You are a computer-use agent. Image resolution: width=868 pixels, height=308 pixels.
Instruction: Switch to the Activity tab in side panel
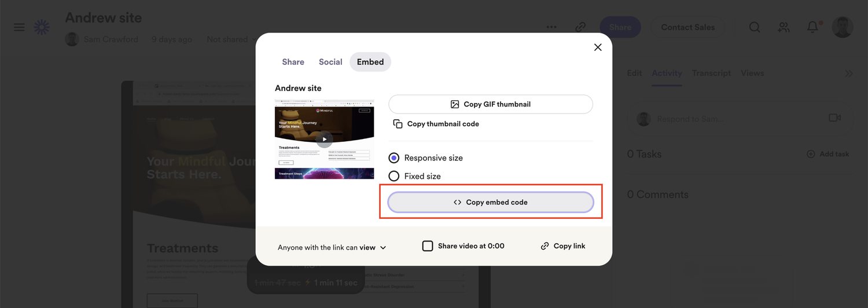(x=667, y=74)
